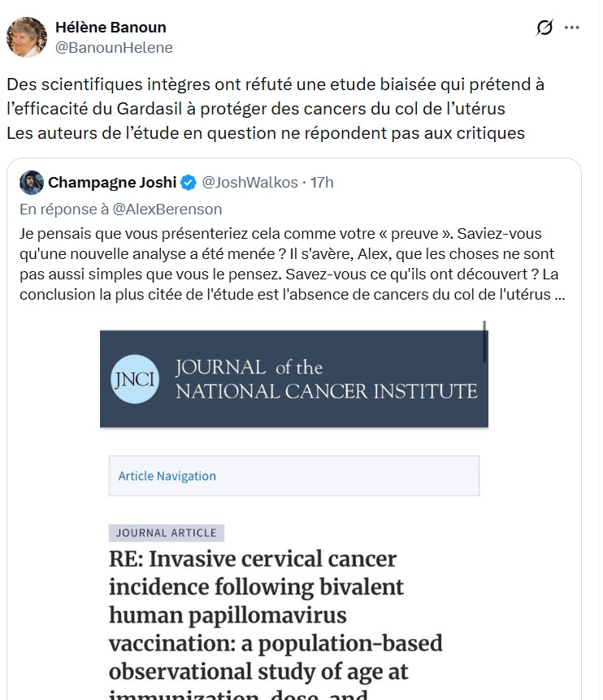Image resolution: width=603 pixels, height=700 pixels.
Task: Click the scrollbar beside the journal banner
Action: pos(484,341)
